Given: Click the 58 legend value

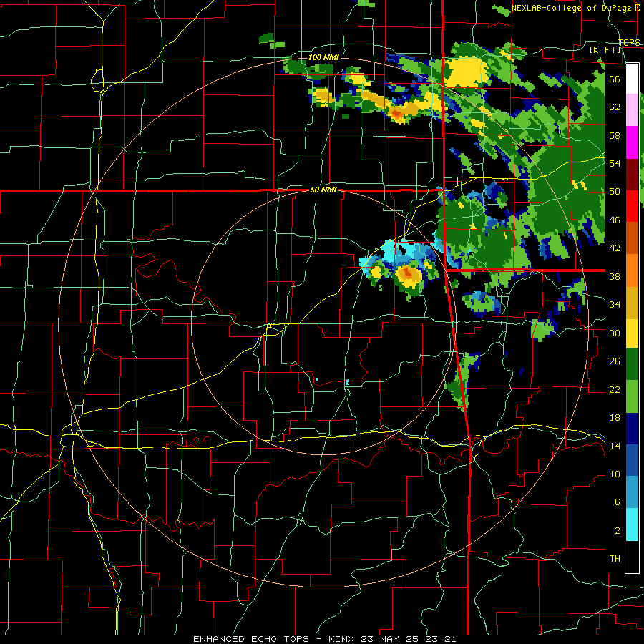Looking at the screenshot, I should (615, 135).
